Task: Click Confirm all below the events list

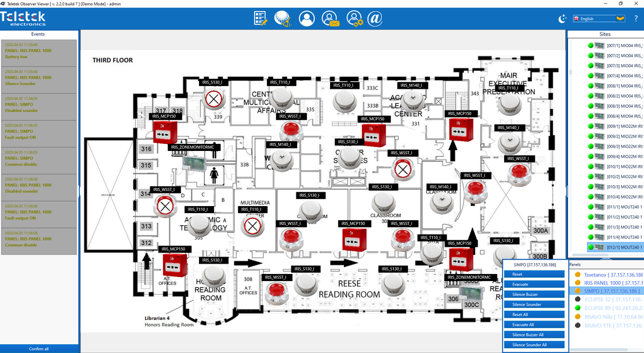Action: pyautogui.click(x=39, y=349)
